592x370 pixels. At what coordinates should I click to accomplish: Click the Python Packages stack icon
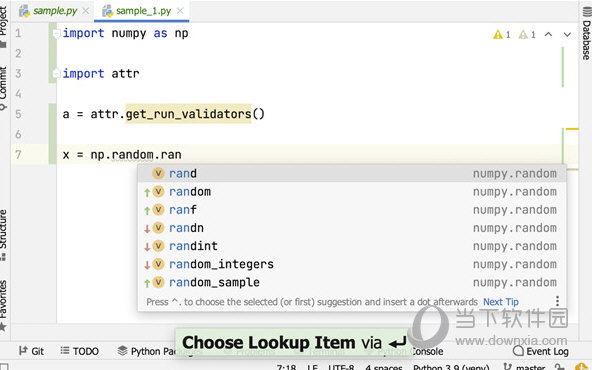coord(122,351)
